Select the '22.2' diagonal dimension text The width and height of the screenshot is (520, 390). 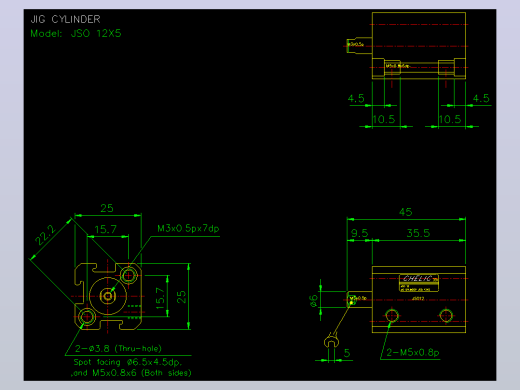click(45, 235)
